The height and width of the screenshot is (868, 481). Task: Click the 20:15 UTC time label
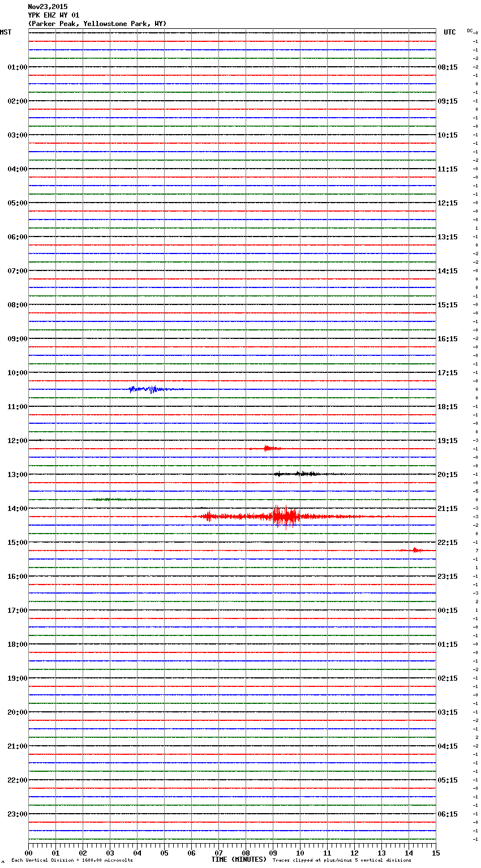point(448,475)
